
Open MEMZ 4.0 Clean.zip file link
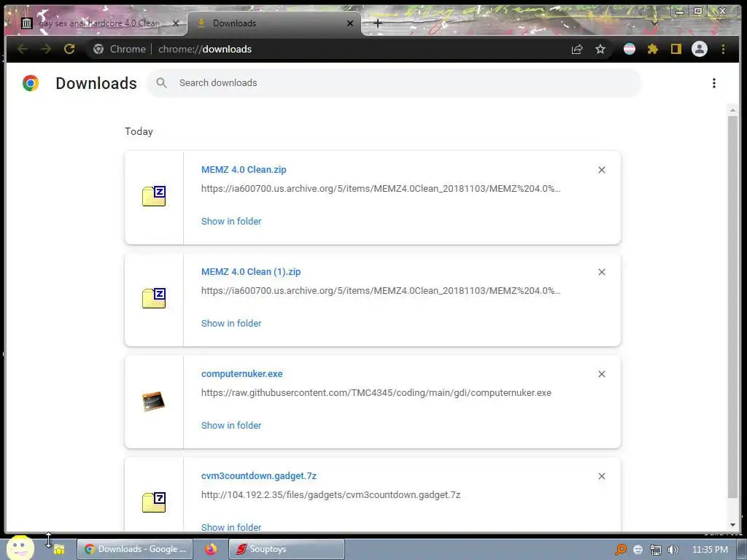pos(244,169)
